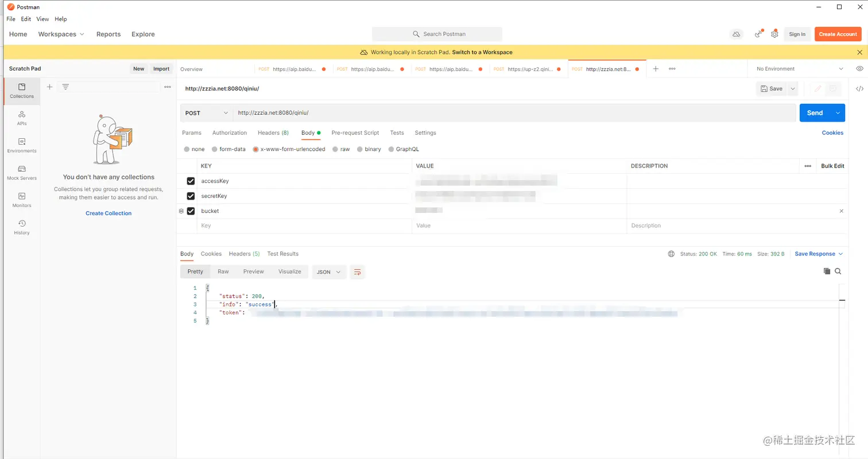The height and width of the screenshot is (459, 868).
Task: Show the Raw response view
Action: tap(223, 271)
